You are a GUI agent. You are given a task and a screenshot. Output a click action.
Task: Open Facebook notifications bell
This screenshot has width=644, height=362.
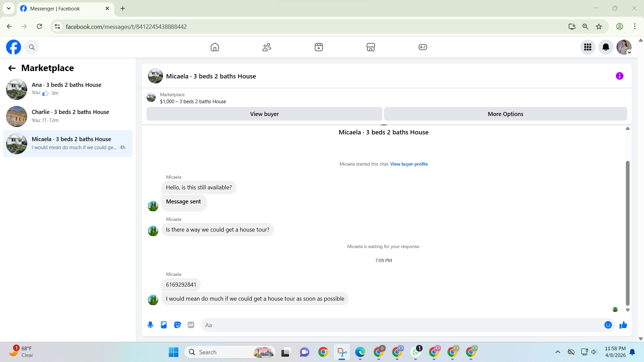(606, 47)
